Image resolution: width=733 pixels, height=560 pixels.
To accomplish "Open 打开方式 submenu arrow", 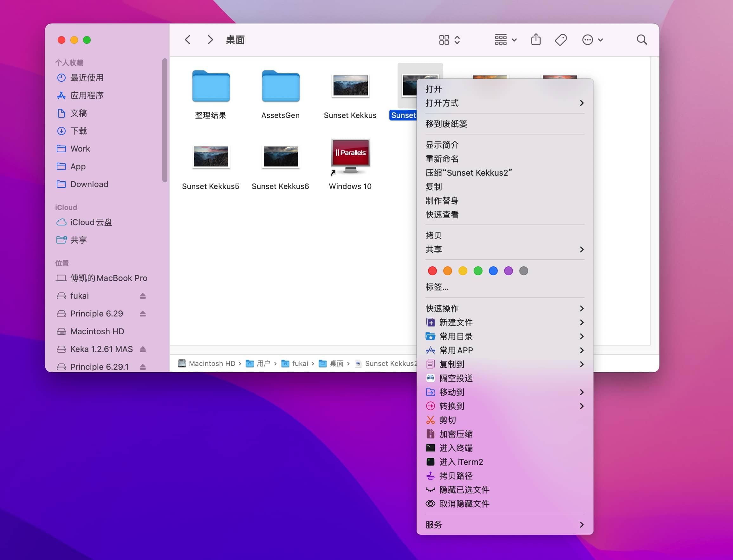I will point(582,103).
